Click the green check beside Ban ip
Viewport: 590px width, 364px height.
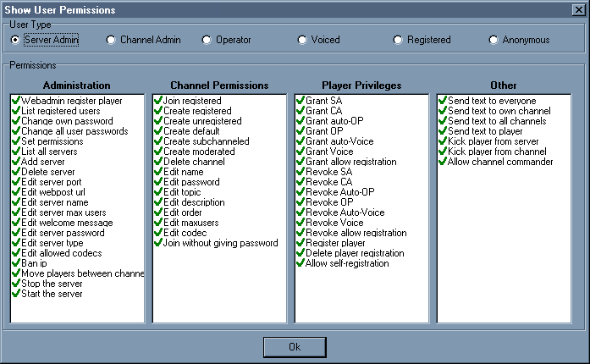click(x=16, y=263)
